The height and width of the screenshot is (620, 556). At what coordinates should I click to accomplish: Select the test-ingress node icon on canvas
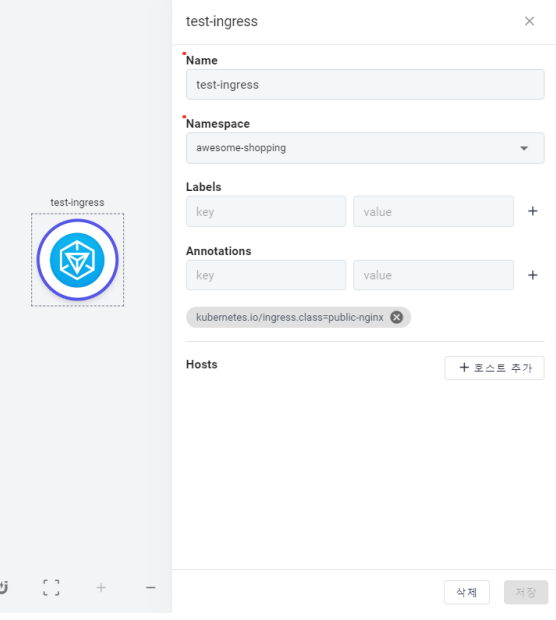click(x=78, y=260)
